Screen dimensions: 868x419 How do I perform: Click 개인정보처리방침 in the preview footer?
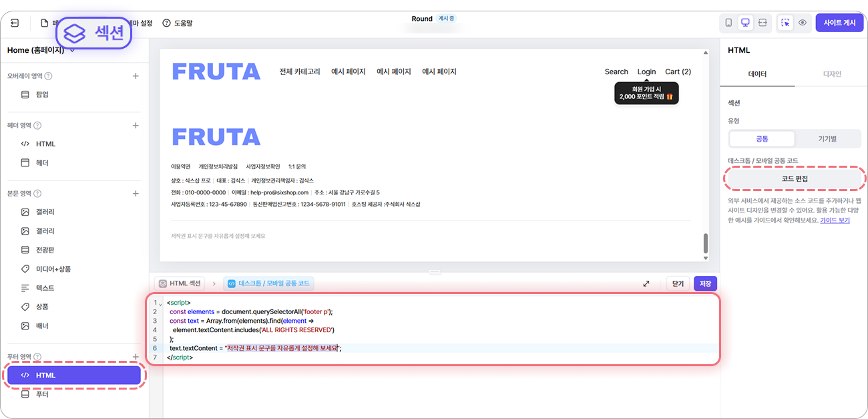click(218, 166)
